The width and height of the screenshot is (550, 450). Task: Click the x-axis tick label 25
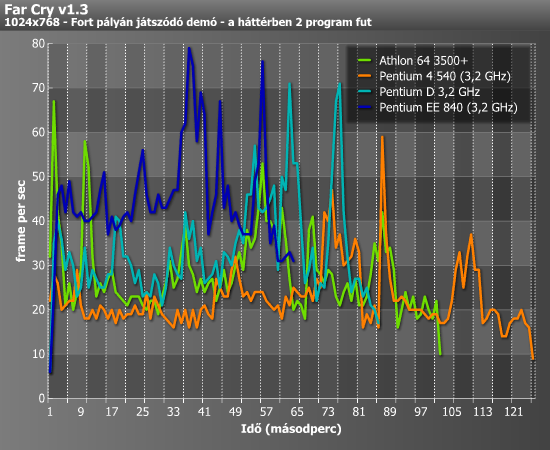click(142, 411)
